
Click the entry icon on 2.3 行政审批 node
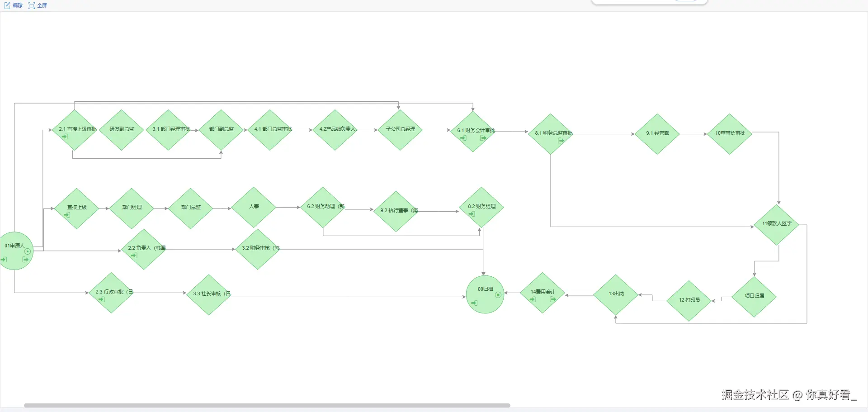coord(102,299)
